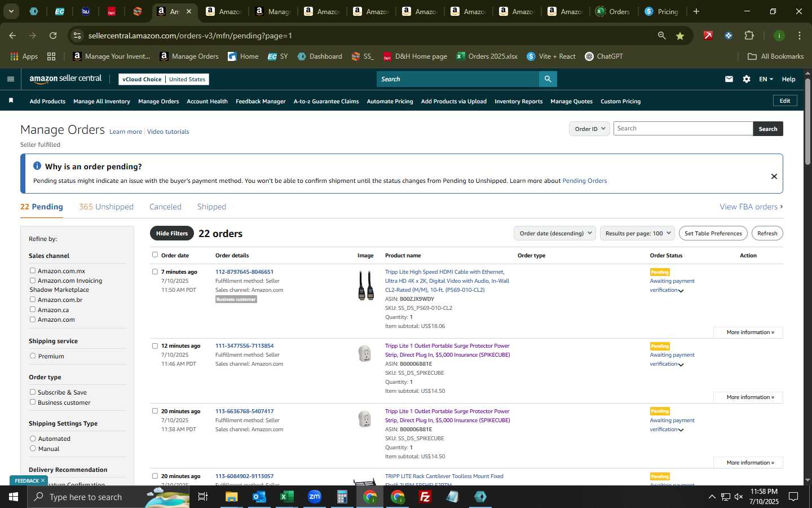Focus the order search input field
The height and width of the screenshot is (508, 812).
(x=683, y=129)
